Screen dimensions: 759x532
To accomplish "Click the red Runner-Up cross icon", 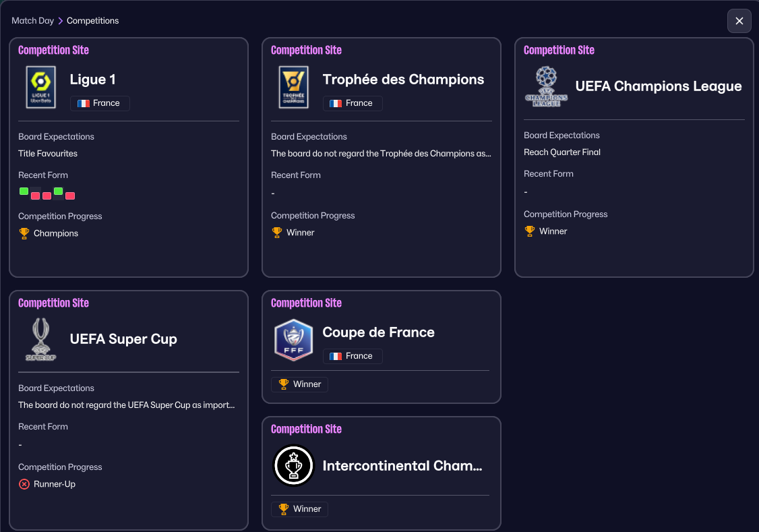I will [24, 484].
